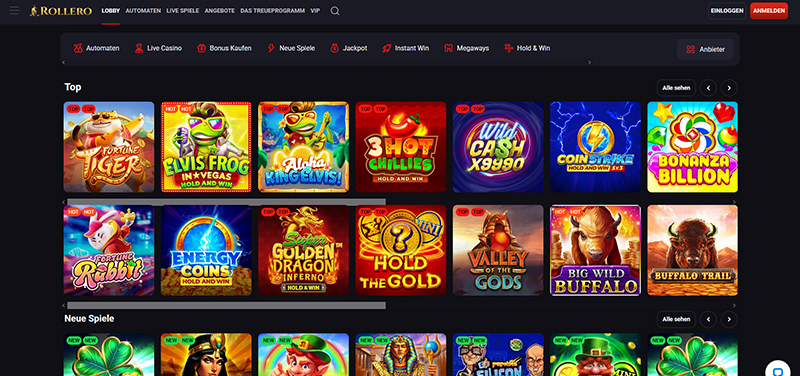Screen dimensions: 800x376
Task: Select the Instant Win category label
Action: (412, 48)
